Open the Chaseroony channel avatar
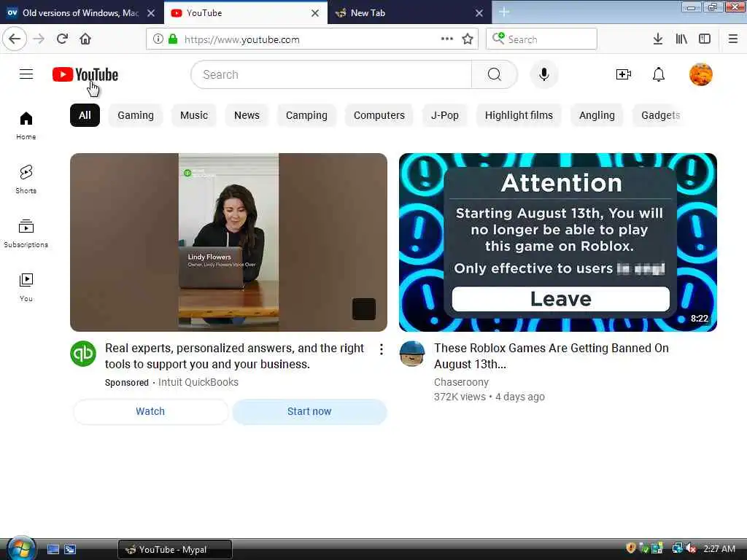Viewport: 747px width, 560px height. click(x=412, y=354)
